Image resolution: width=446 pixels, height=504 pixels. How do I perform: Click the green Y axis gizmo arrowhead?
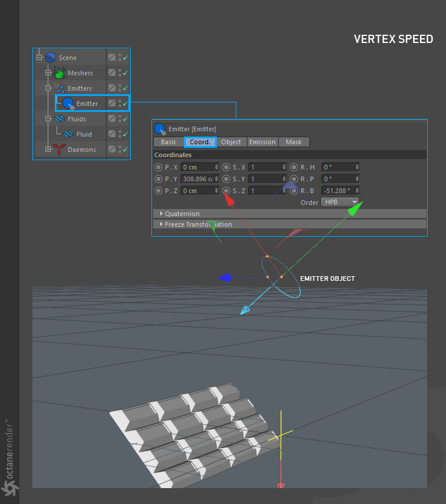(x=355, y=209)
